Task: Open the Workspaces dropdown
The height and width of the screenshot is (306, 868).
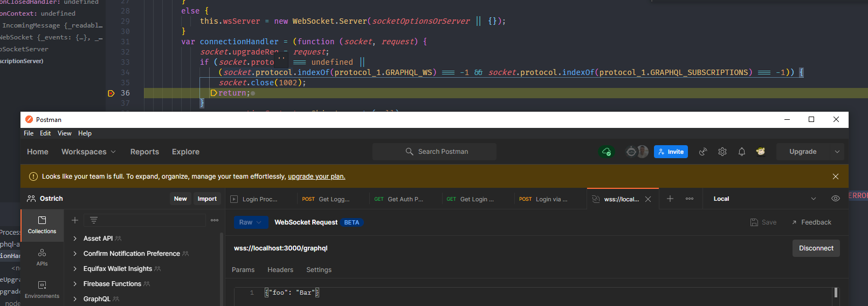Action: [x=88, y=152]
